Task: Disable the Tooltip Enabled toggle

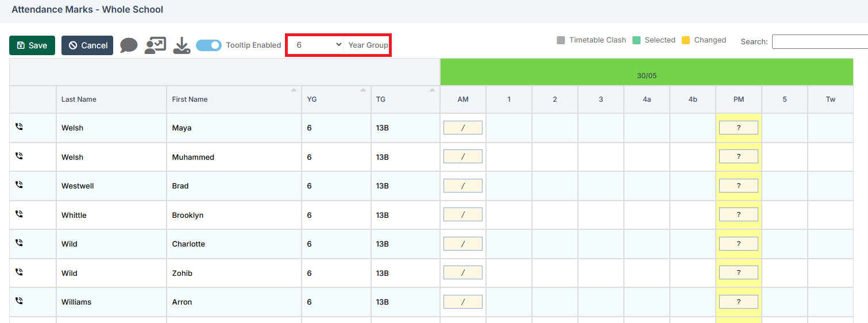Action: click(209, 45)
